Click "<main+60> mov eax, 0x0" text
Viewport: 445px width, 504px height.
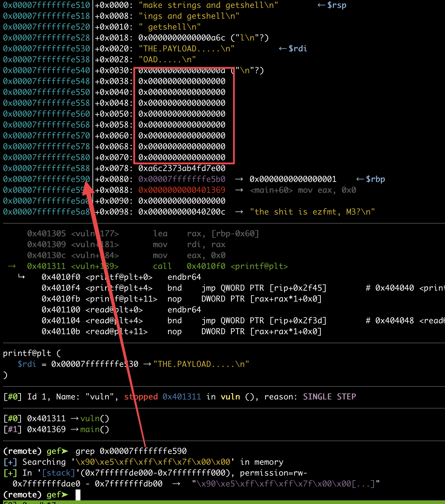(303, 190)
